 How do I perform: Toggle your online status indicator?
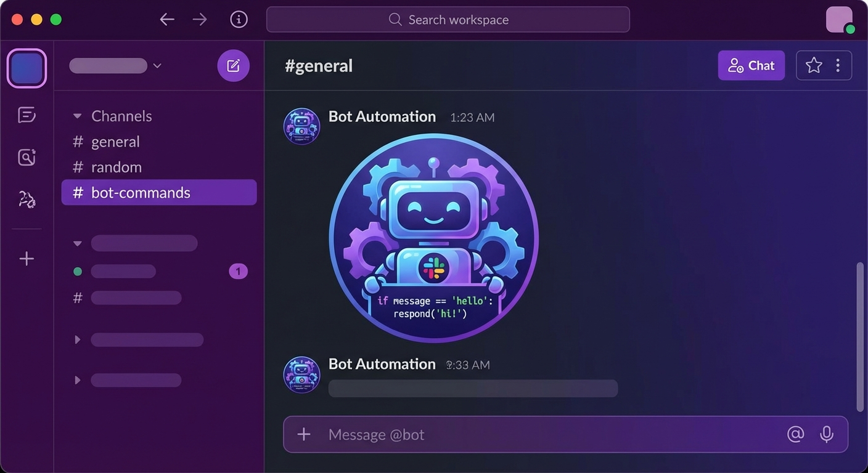point(850,28)
